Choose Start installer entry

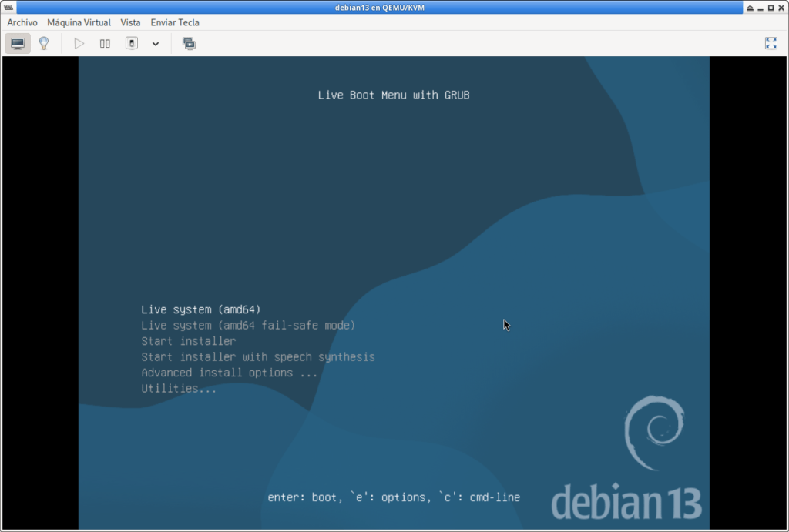(x=188, y=341)
